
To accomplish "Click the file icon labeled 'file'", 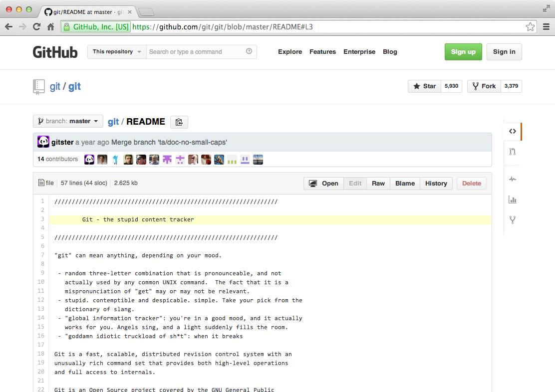I will [41, 183].
